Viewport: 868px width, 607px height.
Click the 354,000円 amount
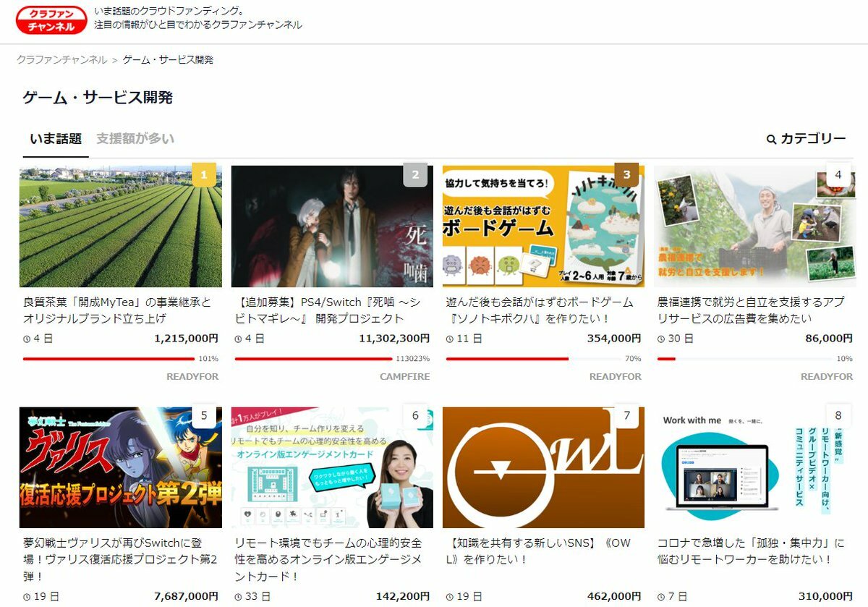614,339
